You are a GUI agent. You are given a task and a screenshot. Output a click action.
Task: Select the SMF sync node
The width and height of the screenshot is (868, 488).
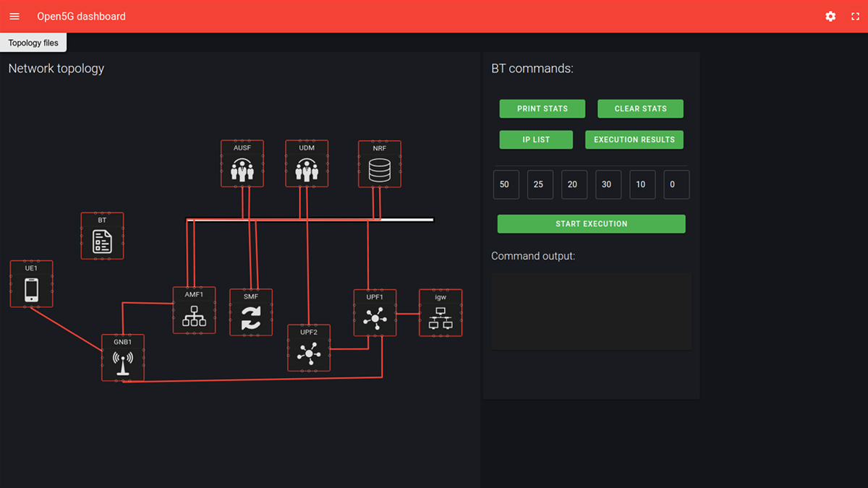click(x=251, y=317)
